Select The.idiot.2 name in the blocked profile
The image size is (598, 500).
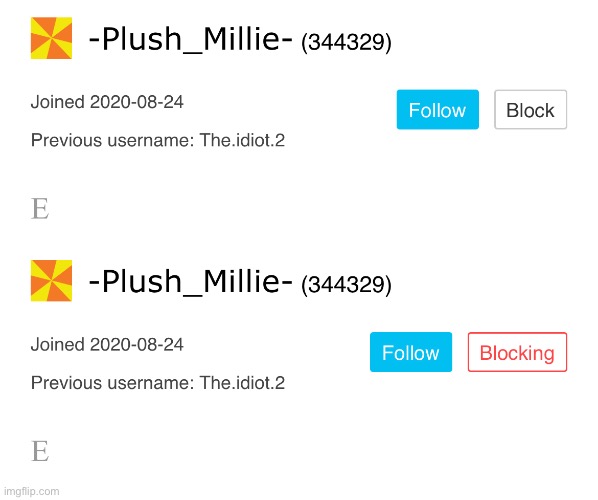click(x=242, y=383)
